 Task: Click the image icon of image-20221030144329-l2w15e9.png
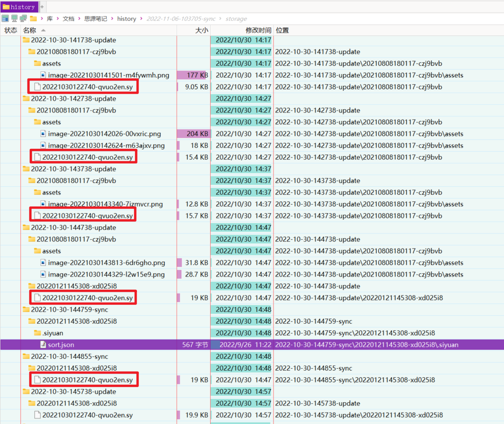coord(43,275)
